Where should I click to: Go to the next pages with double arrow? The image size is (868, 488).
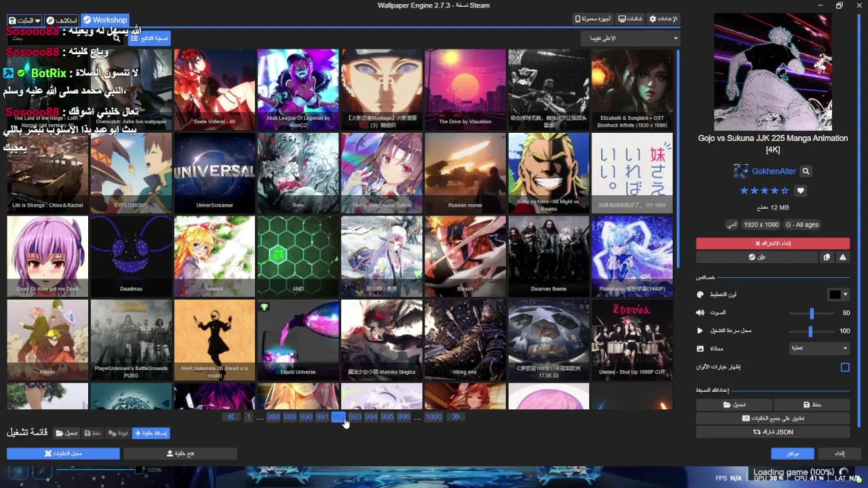tap(456, 417)
